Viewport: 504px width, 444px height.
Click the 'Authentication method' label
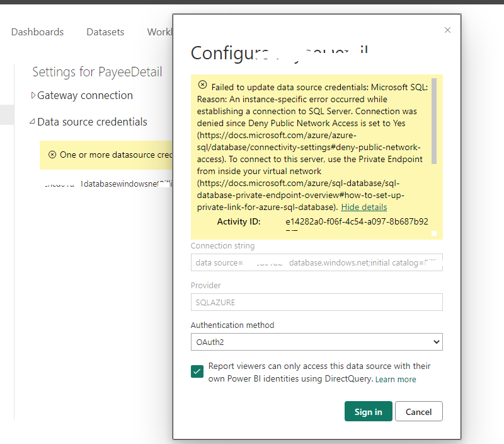[232, 325]
